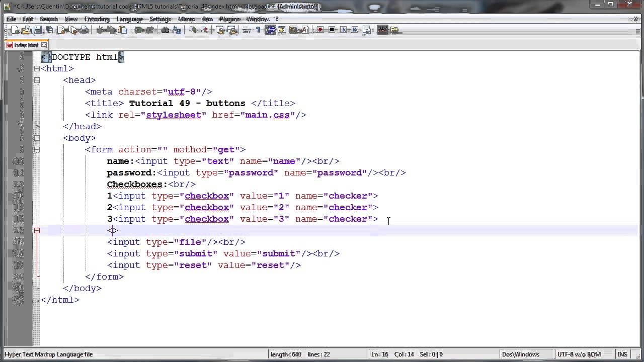The image size is (644, 362).
Task: Open the Language menu
Action: point(130,19)
